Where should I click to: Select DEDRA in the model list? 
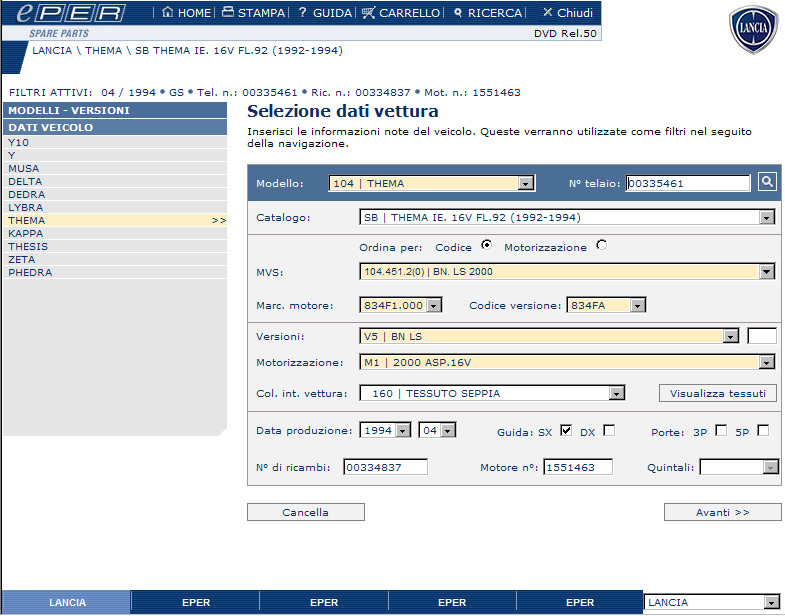tap(115, 194)
